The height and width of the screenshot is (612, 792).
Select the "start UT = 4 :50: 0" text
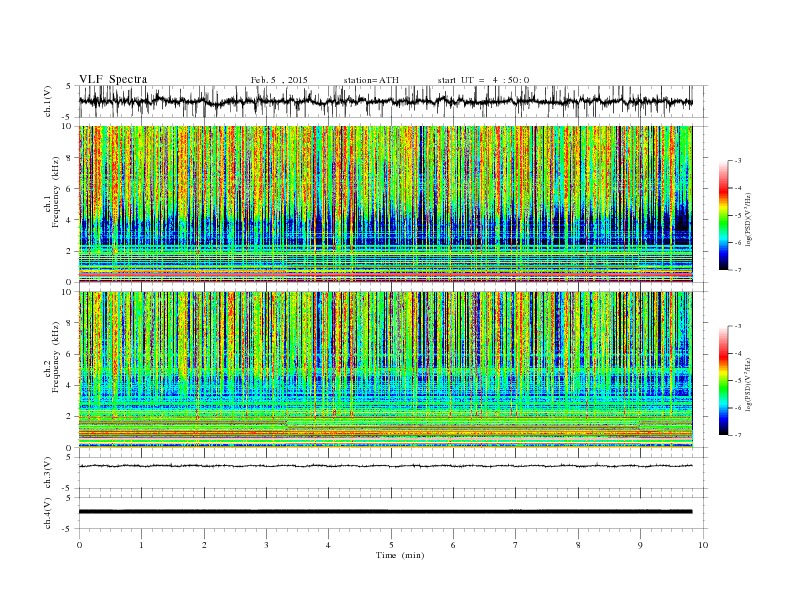[x=483, y=80]
